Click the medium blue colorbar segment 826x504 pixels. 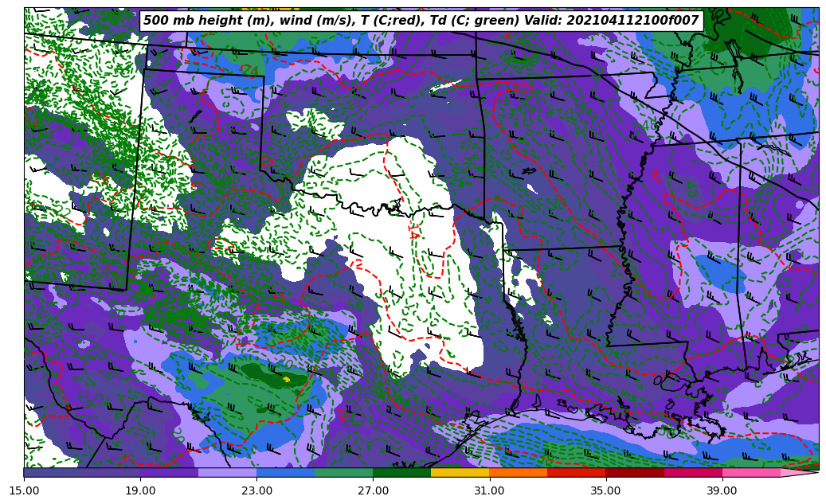click(x=285, y=472)
